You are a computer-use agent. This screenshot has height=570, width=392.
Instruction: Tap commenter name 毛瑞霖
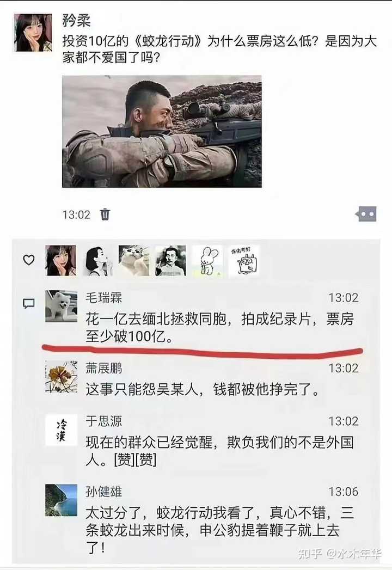pyautogui.click(x=103, y=298)
